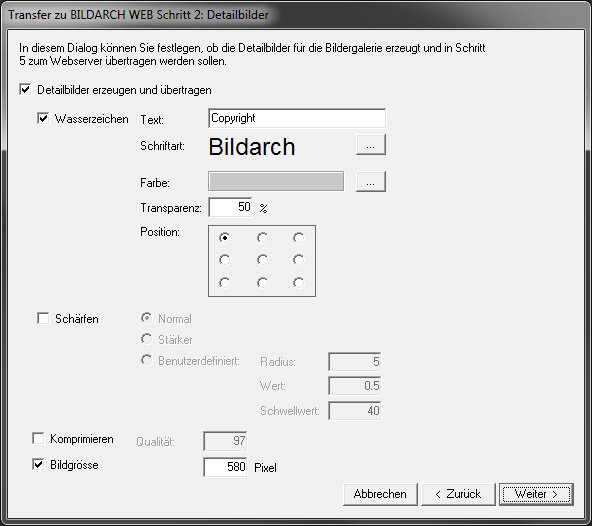
Task: Click the Transparenz percentage field
Action: pos(230,207)
